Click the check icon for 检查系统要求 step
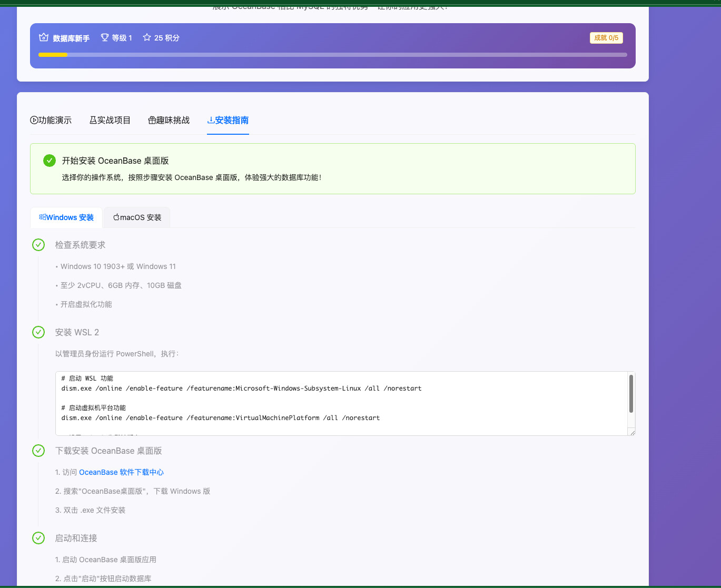 coord(38,245)
